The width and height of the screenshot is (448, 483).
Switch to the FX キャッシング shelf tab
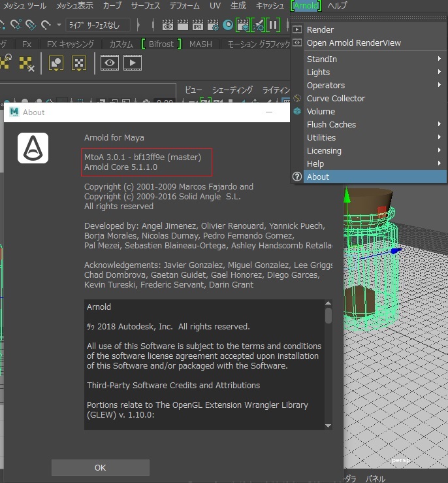pyautogui.click(x=71, y=44)
